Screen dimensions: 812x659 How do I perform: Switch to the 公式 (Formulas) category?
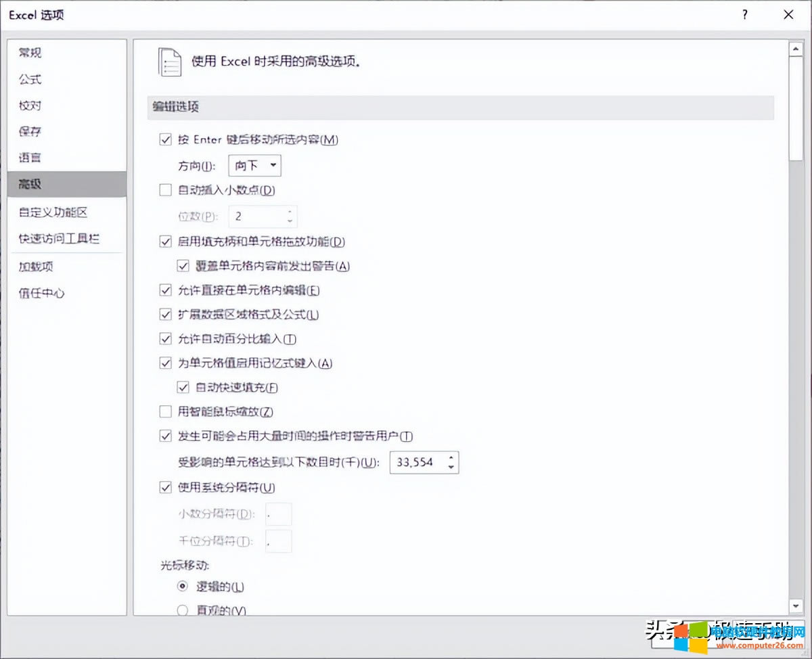[x=28, y=79]
